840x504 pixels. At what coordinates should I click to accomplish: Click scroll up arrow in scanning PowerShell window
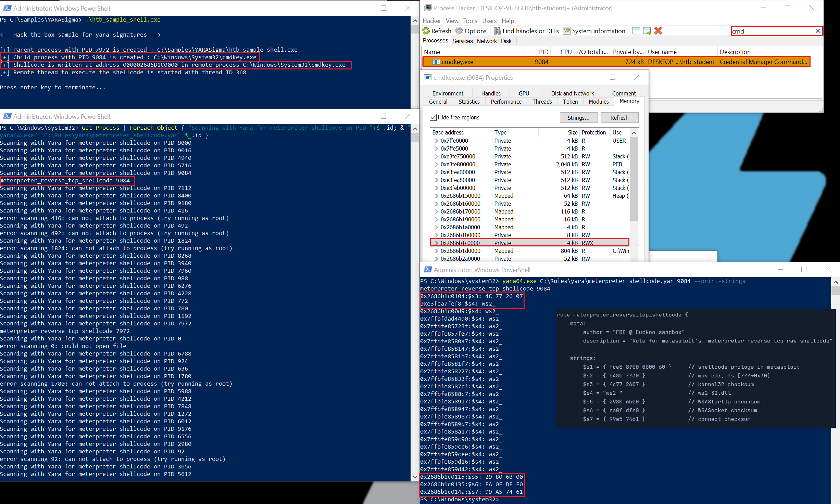[415, 129]
